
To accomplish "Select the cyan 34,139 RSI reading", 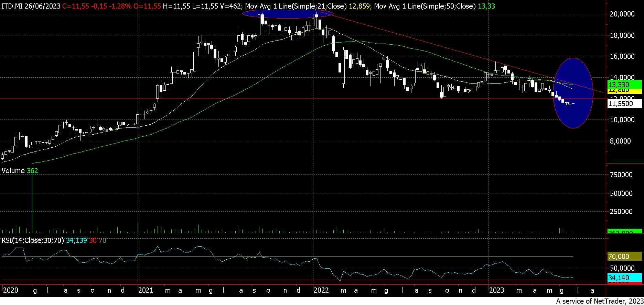I will point(76,240).
